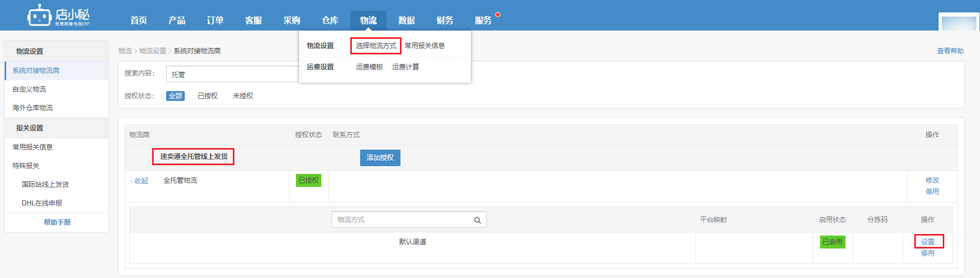
Task: Click the 店小秘 robot logo
Action: [x=58, y=16]
